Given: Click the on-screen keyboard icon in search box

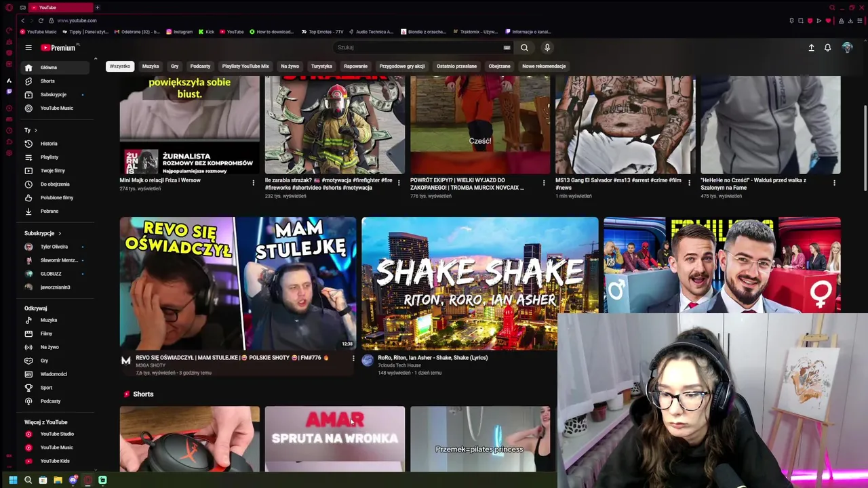Looking at the screenshot, I should 507,47.
